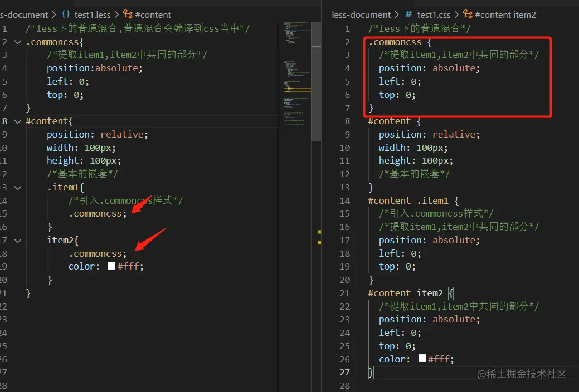This screenshot has width=579, height=392.
Task: Click '/*引入.commoncss样式*/' comment in right editor
Action: [436, 213]
